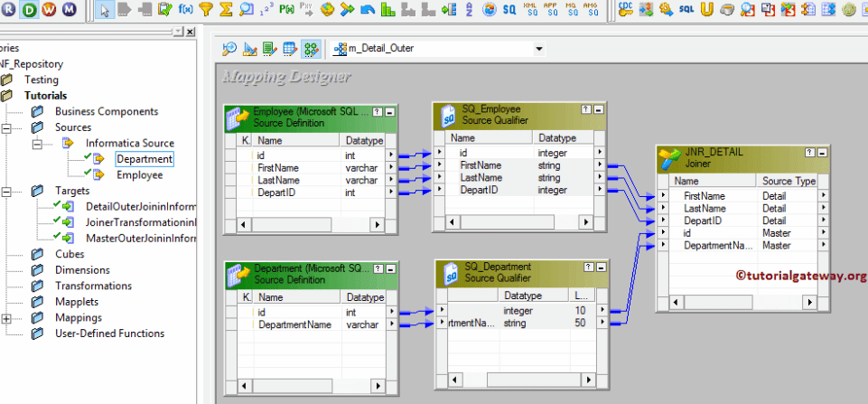
Task: Collapse the Informatica Source node
Action: point(37,144)
